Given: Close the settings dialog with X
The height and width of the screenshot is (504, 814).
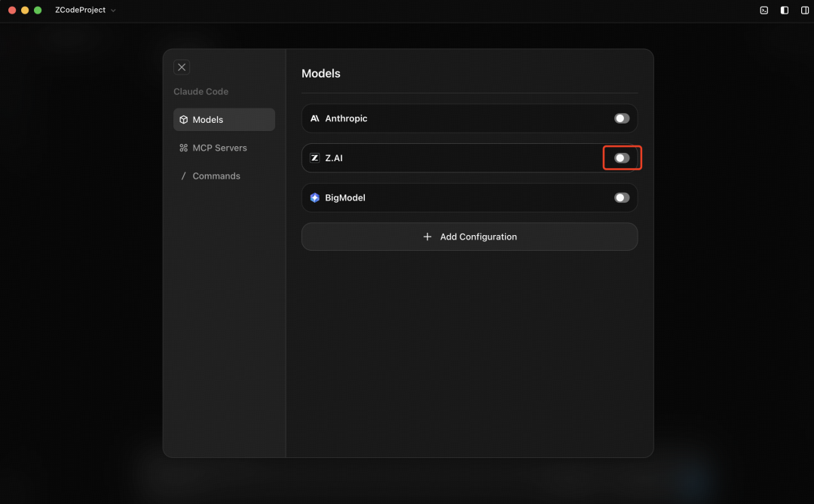Looking at the screenshot, I should click(182, 67).
